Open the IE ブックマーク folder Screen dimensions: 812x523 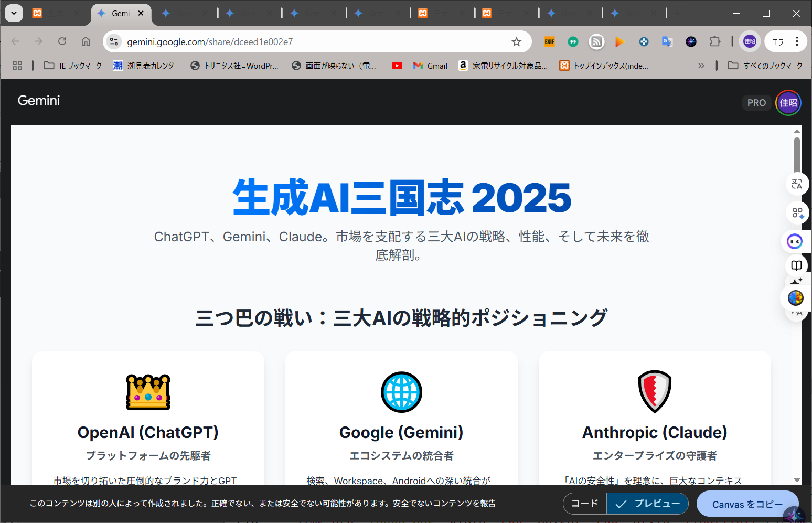tap(72, 66)
